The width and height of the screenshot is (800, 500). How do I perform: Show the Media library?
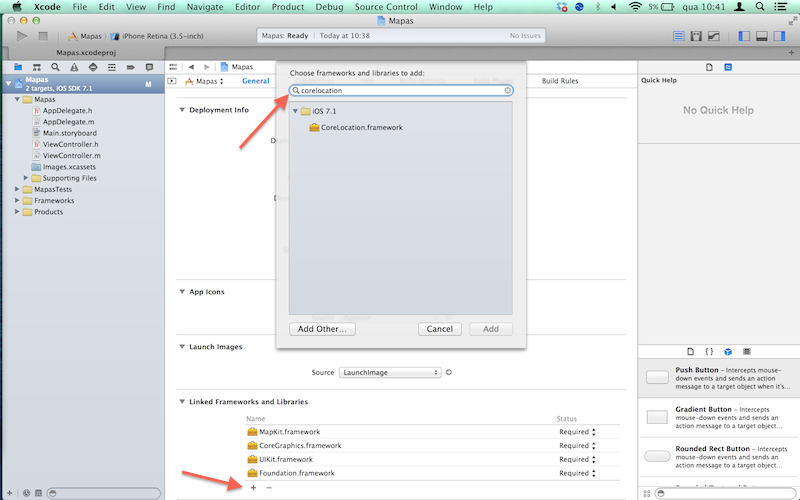[x=747, y=352]
